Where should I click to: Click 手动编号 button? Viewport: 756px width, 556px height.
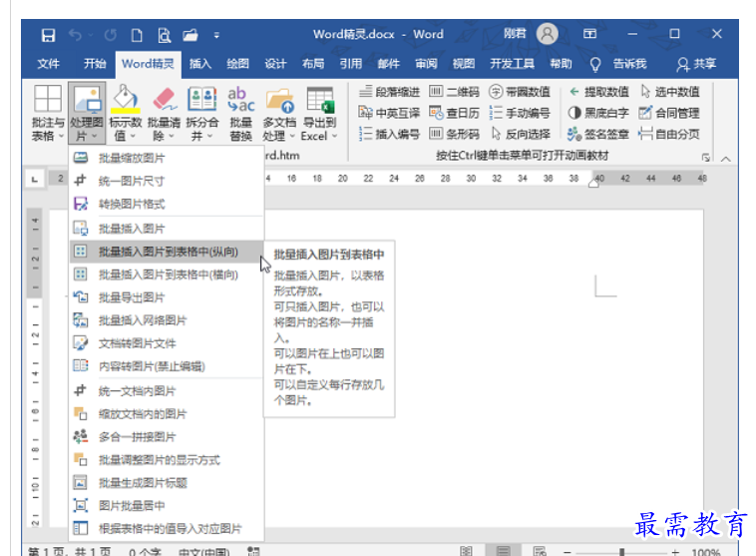(x=520, y=113)
